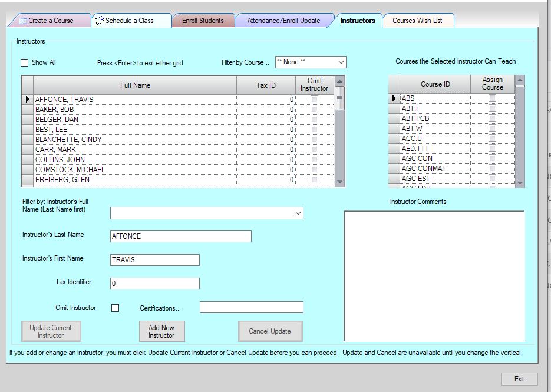The height and width of the screenshot is (392, 551).
Task: Go to the Enroll Students tab
Action: tap(203, 21)
